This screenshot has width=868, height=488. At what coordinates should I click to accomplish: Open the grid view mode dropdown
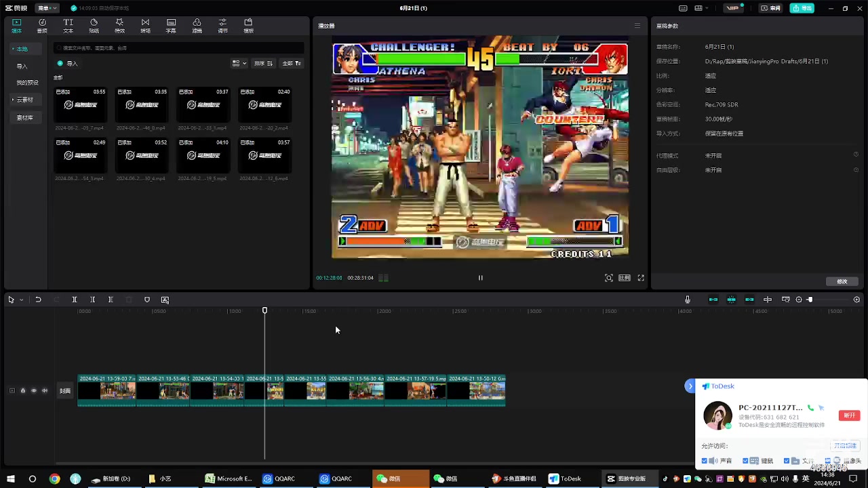tap(239, 63)
